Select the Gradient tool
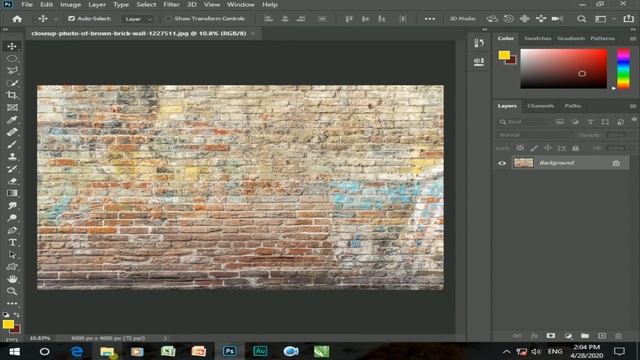The width and height of the screenshot is (640, 360). tap(12, 193)
